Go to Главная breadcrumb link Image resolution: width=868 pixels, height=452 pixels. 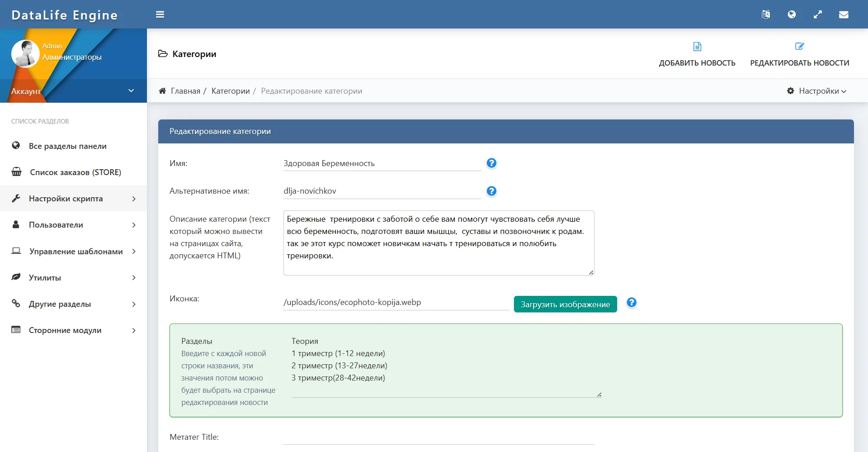185,91
